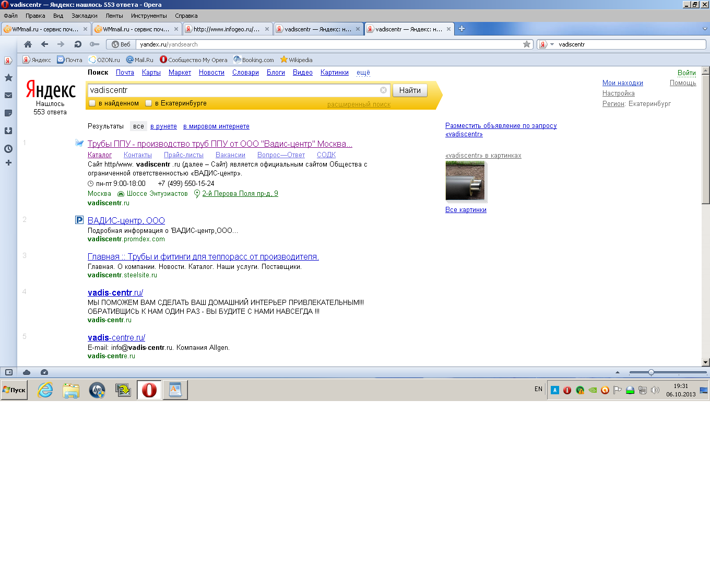Open the vadiscentr pipe image thumbnail
This screenshot has height=588, width=710.
tap(465, 181)
